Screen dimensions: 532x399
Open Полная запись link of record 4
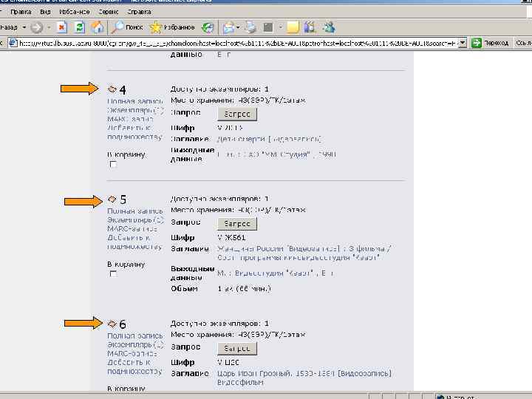pyautogui.click(x=135, y=101)
